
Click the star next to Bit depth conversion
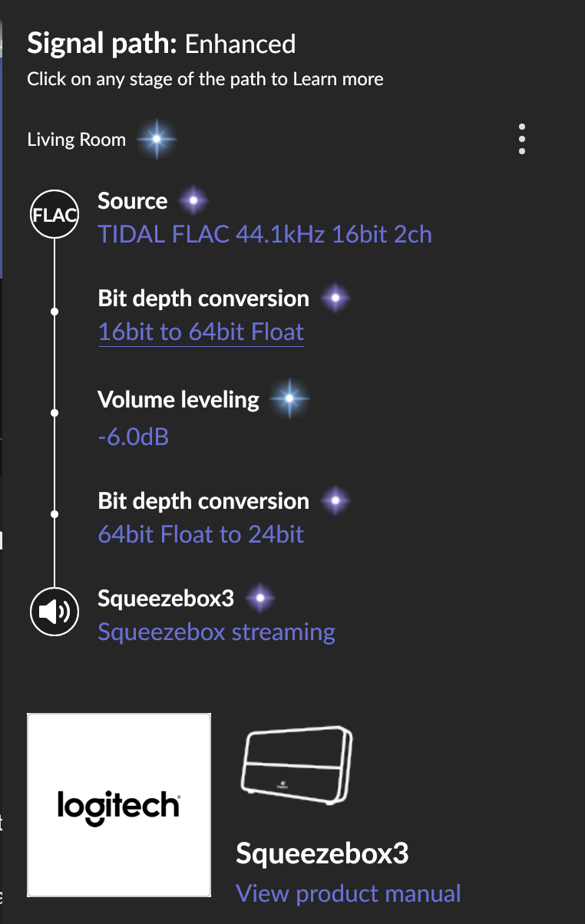coord(335,298)
